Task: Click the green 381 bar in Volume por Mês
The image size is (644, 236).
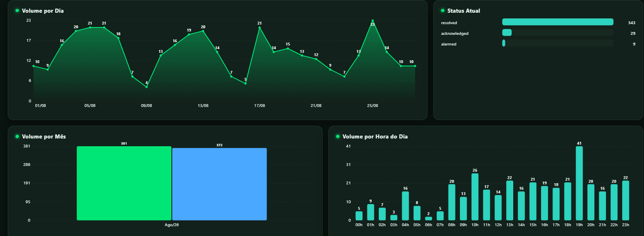Action: (x=124, y=183)
